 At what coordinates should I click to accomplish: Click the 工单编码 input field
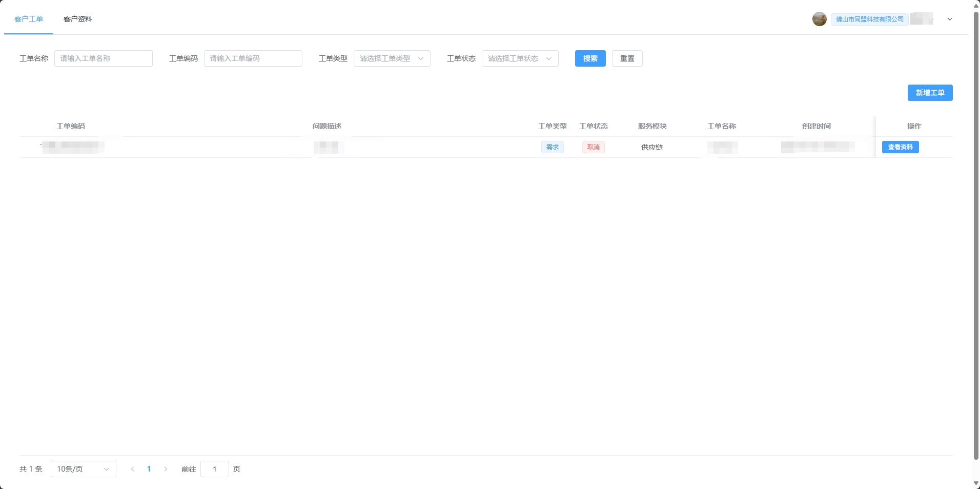[252, 58]
